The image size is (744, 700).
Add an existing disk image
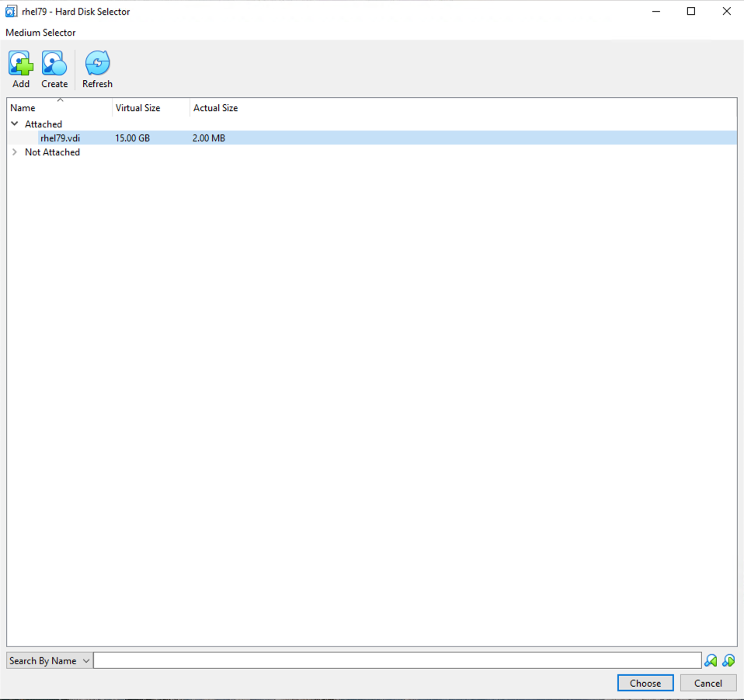pyautogui.click(x=21, y=69)
